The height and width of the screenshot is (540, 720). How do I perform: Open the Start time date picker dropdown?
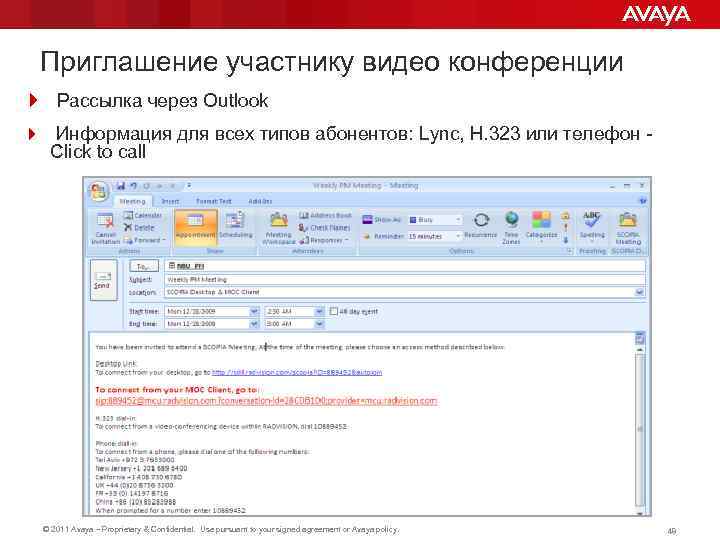pos(254,311)
